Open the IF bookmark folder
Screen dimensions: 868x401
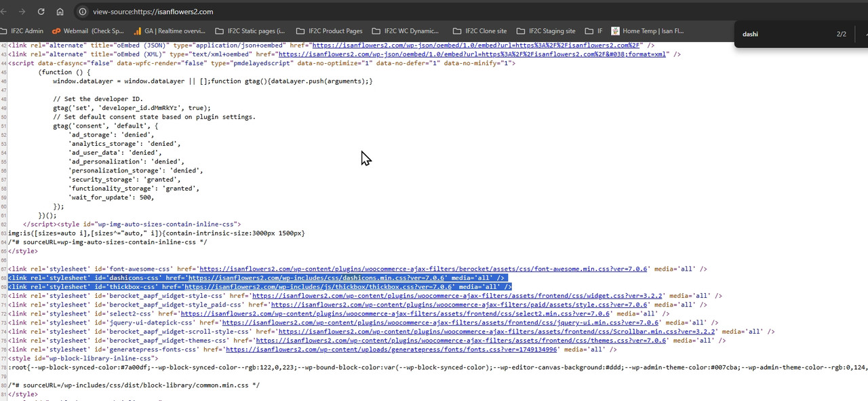tap(593, 31)
